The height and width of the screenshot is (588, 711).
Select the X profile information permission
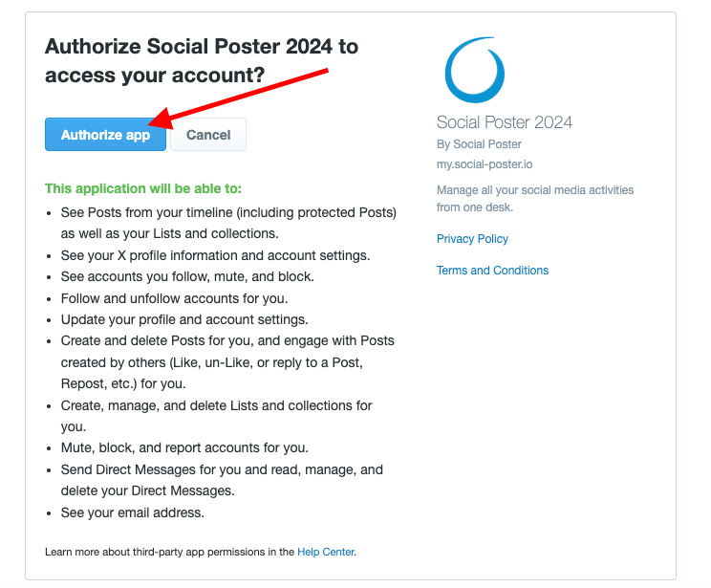[215, 255]
